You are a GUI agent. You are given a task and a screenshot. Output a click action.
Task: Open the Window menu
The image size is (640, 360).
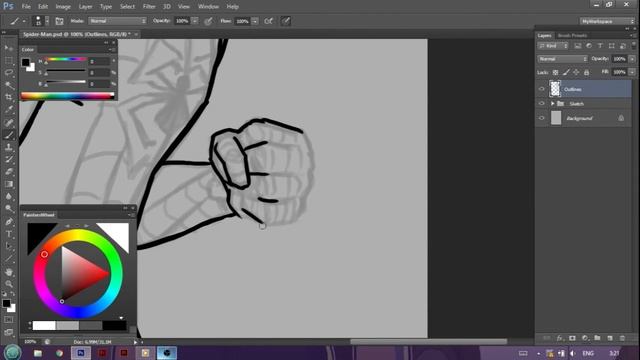208,7
